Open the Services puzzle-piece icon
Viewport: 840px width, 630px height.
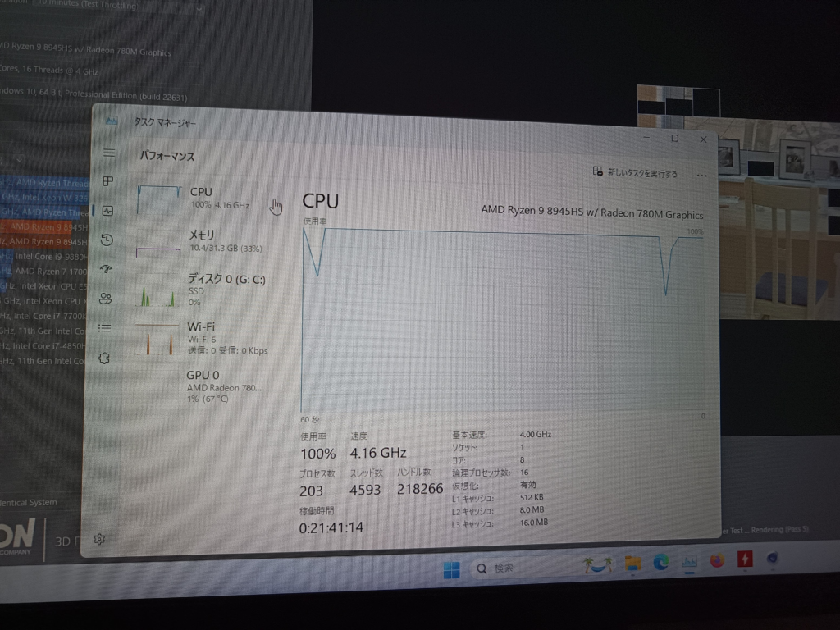(x=103, y=358)
